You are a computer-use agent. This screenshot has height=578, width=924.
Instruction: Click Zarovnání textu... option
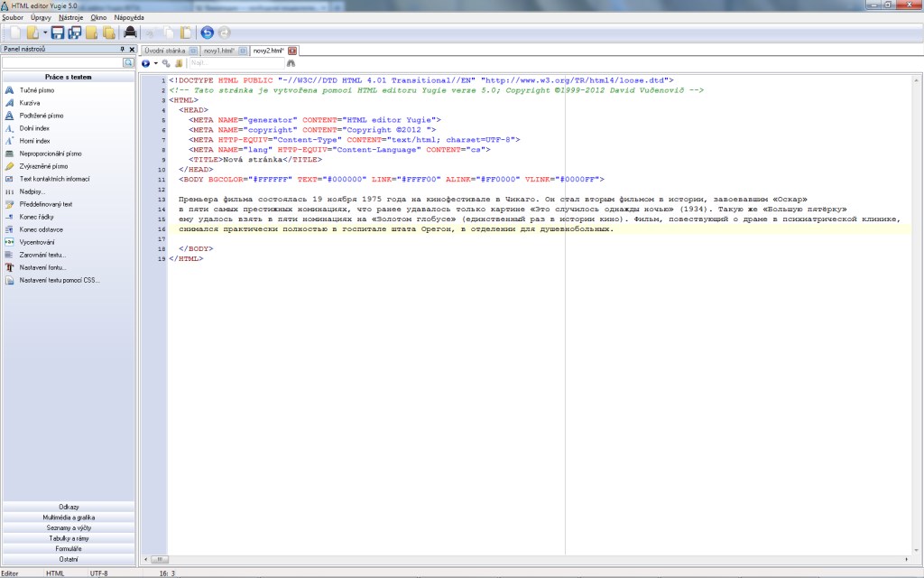pyautogui.click(x=43, y=255)
